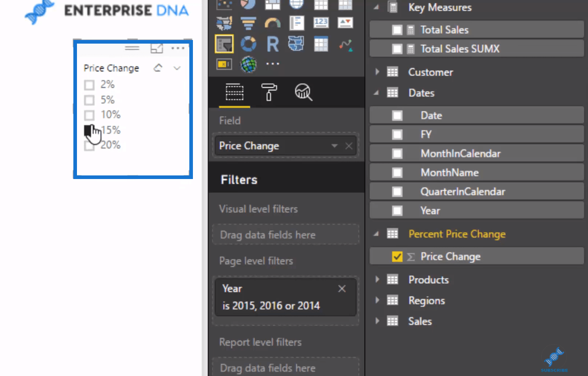Select the R script visual
The width and height of the screenshot is (588, 376).
coord(272,44)
